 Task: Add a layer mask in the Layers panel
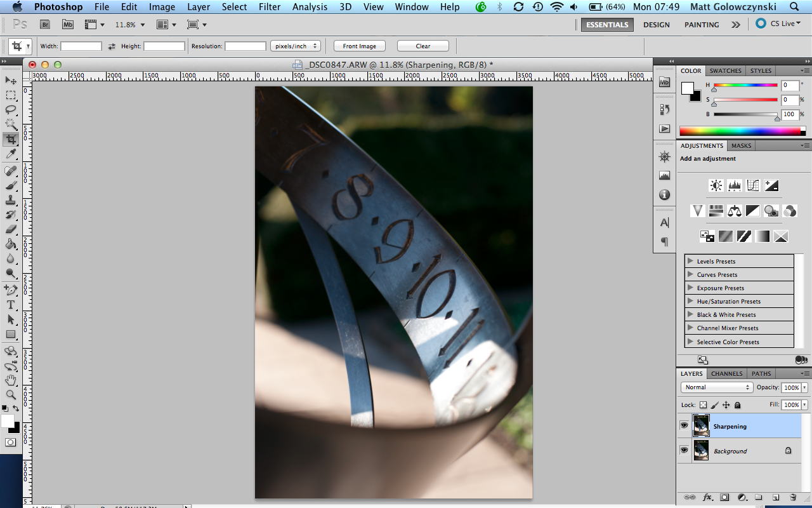[724, 497]
